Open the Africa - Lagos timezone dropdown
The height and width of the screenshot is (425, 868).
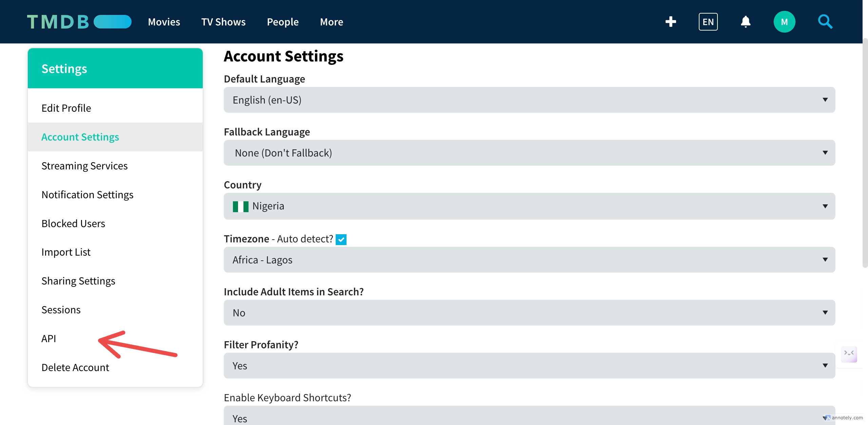tap(529, 260)
